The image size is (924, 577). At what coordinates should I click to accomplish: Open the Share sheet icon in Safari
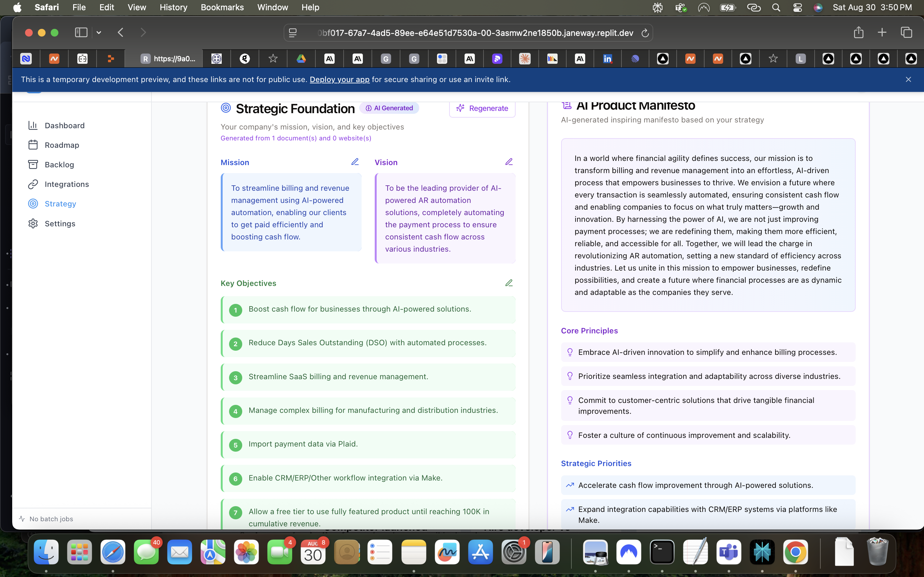coord(858,32)
